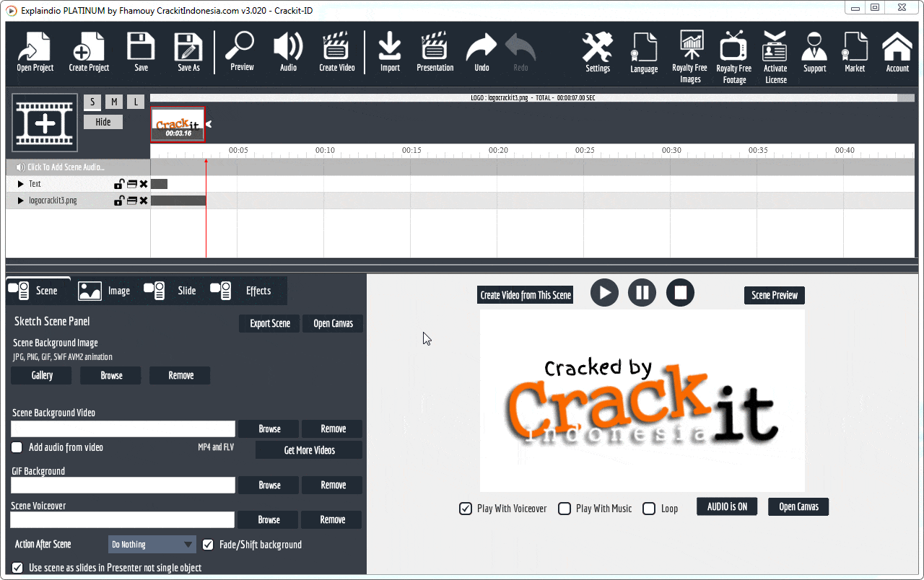Image resolution: width=924 pixels, height=580 pixels.
Task: Unlock the Text track lock icon
Action: pyautogui.click(x=119, y=184)
